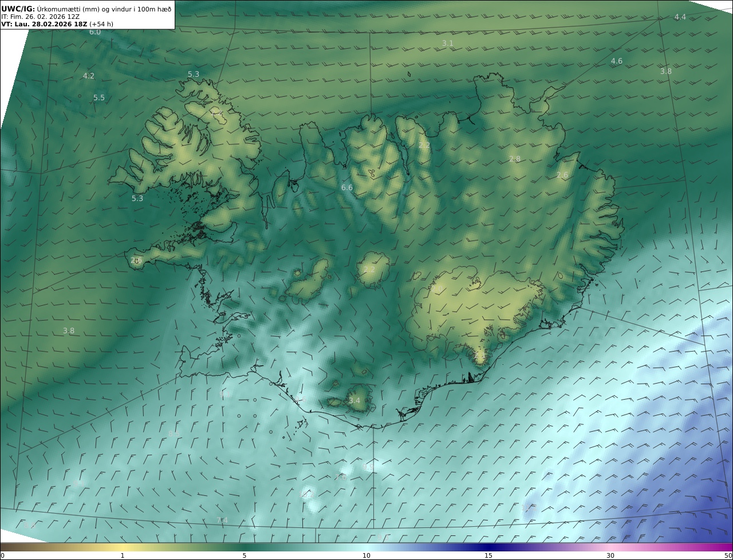Click the "4.2" value label
Image resolution: width=733 pixels, height=560 pixels.
(x=89, y=76)
